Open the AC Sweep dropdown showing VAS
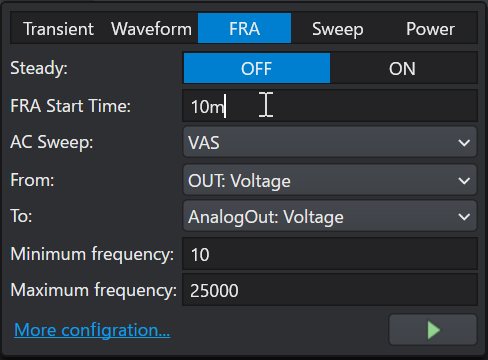The height and width of the screenshot is (360, 488). (330, 142)
